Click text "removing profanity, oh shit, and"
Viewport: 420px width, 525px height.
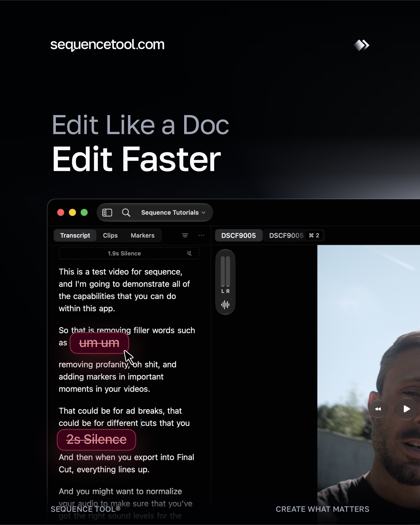coord(117,364)
